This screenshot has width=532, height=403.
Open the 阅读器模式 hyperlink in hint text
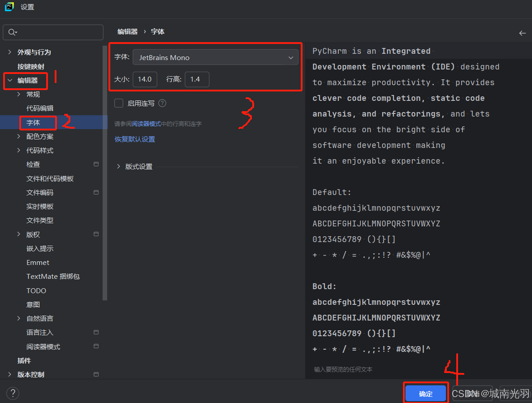click(x=146, y=124)
